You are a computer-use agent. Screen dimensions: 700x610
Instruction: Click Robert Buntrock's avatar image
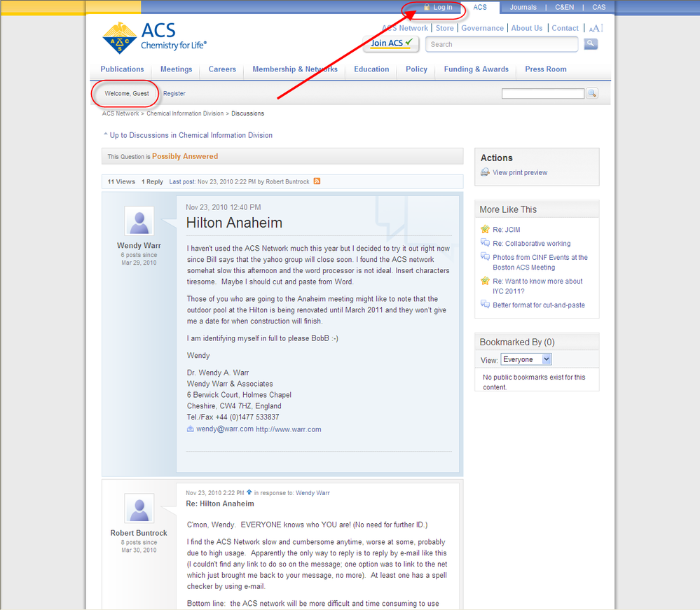[139, 508]
